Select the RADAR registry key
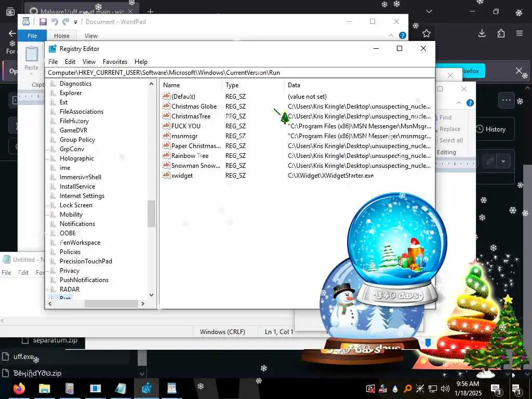532x399 pixels. point(70,289)
